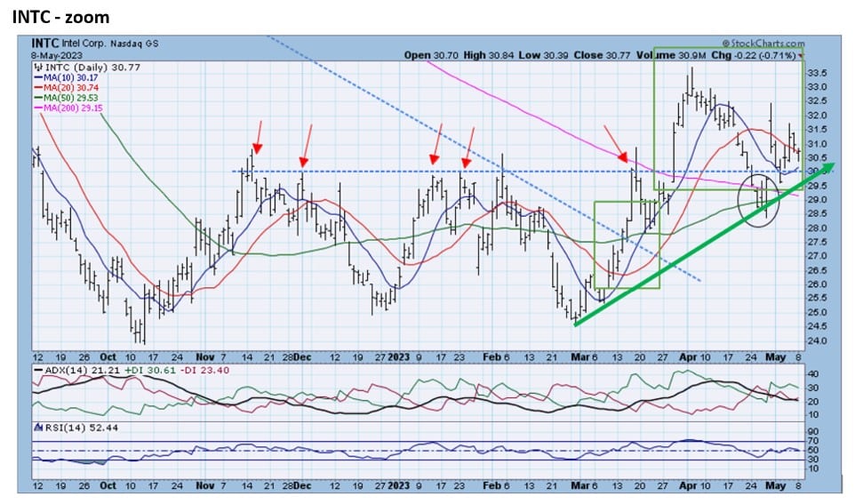Click the 33.5 price axis label
Screen dimensions: 855x504
[x=819, y=73]
